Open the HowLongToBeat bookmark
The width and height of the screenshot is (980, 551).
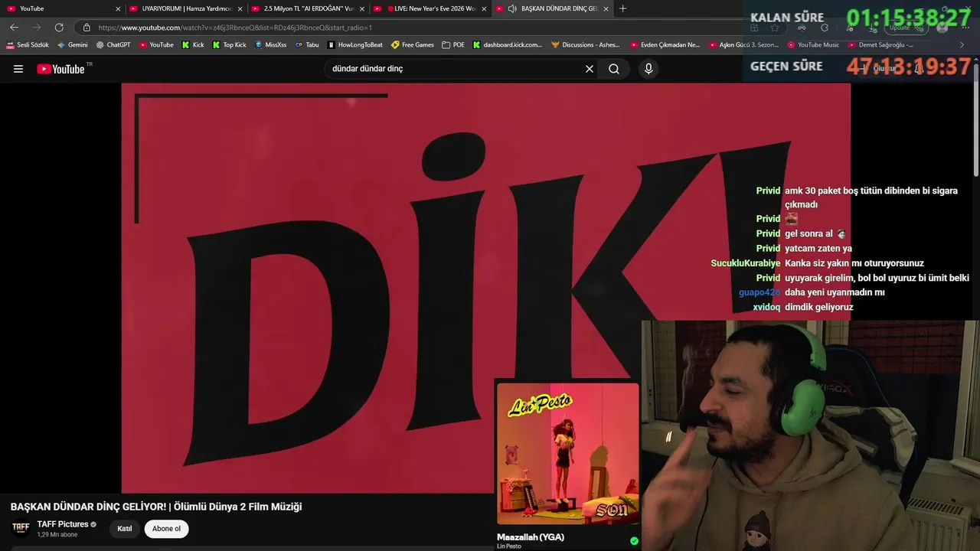pos(355,45)
